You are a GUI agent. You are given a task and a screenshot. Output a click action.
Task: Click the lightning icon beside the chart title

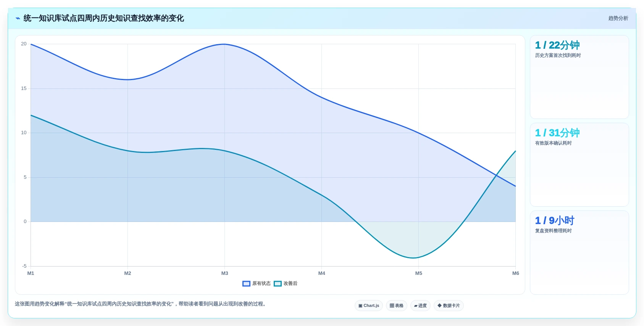18,18
